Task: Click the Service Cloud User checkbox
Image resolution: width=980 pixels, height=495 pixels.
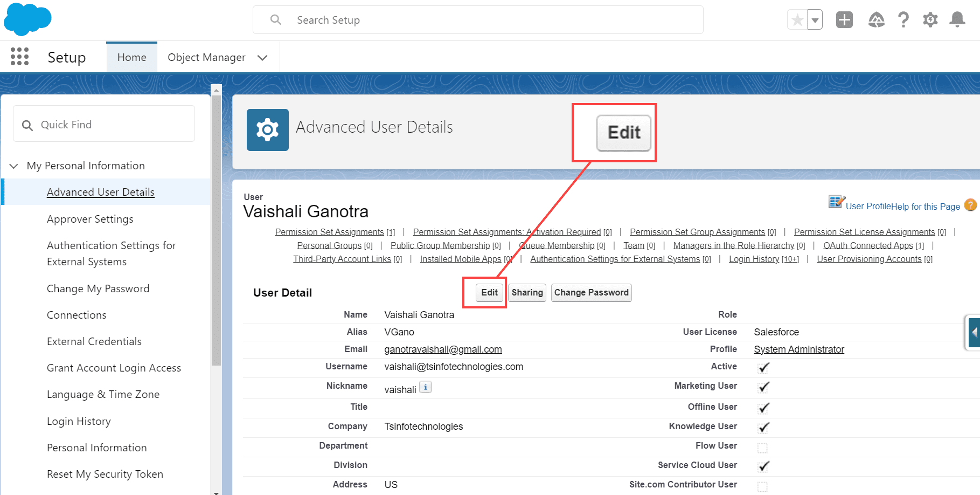Action: [763, 466]
